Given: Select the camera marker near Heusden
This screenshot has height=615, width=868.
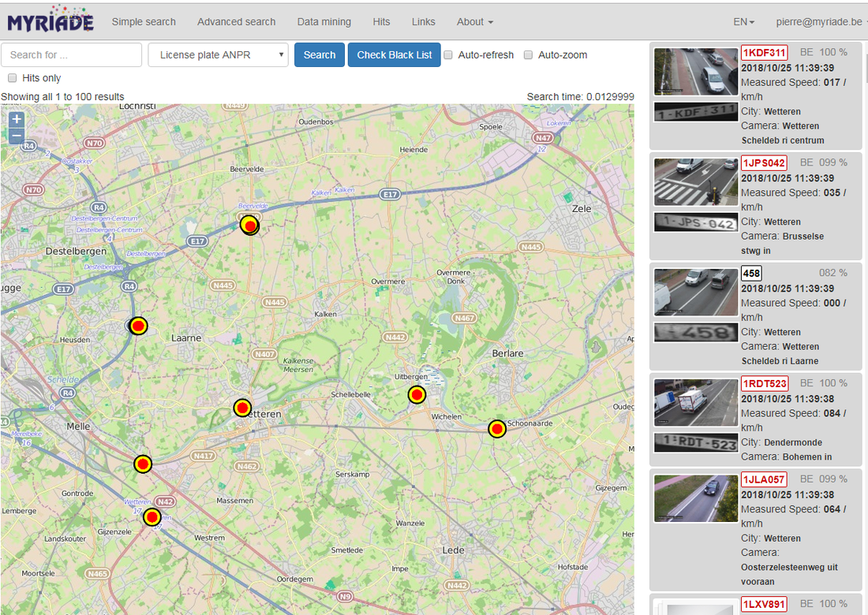Looking at the screenshot, I should (138, 326).
